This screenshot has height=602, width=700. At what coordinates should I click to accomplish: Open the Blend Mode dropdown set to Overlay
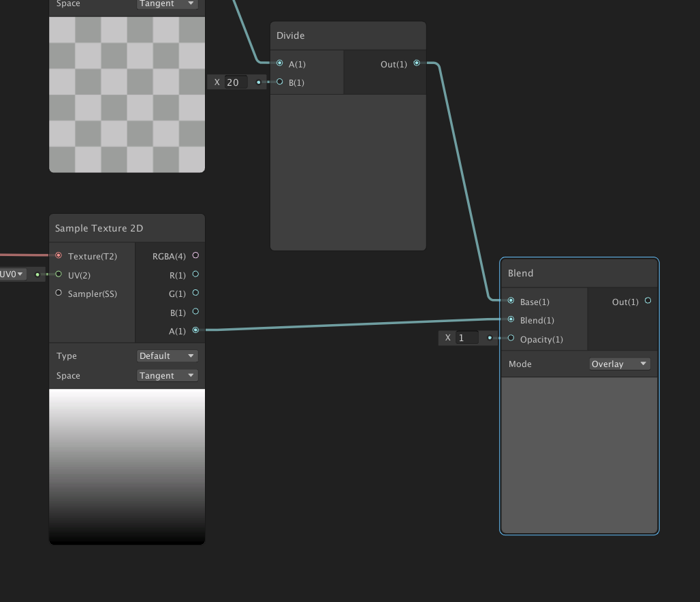click(x=619, y=364)
